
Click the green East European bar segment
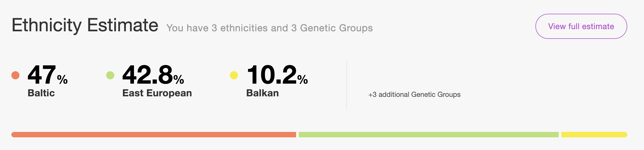pos(428,135)
